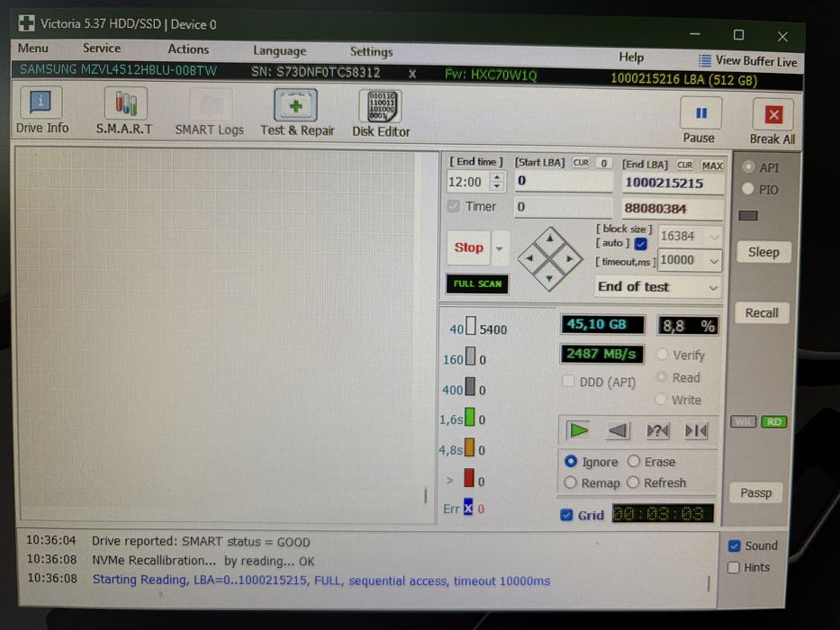
Task: Select the Verify radio option
Action: 662,354
